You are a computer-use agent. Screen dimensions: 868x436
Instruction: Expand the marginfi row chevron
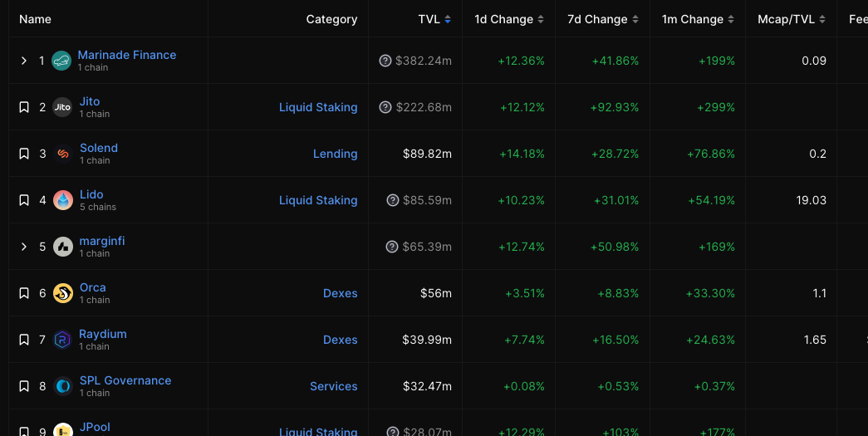pos(24,247)
